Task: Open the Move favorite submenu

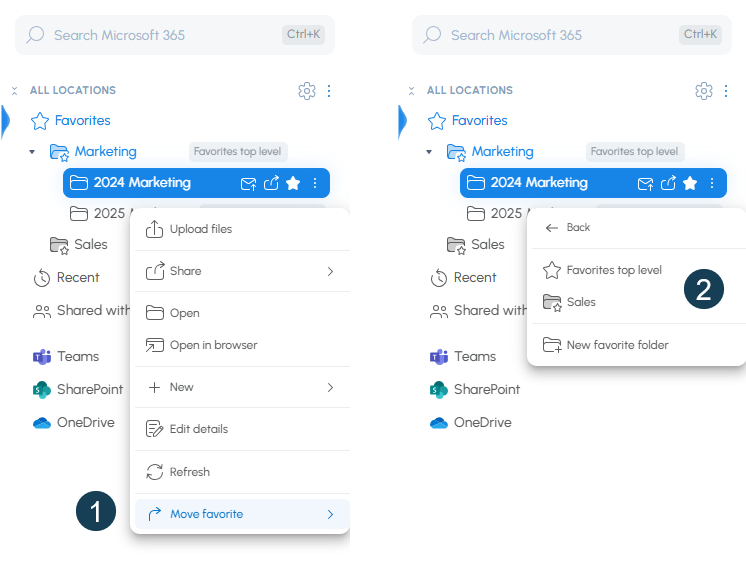Action: (242, 514)
